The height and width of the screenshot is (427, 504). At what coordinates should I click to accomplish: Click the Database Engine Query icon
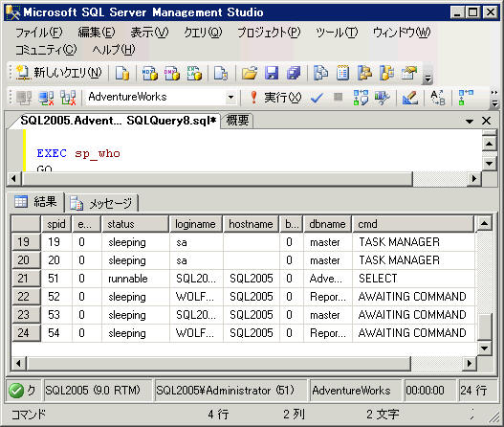click(x=122, y=73)
